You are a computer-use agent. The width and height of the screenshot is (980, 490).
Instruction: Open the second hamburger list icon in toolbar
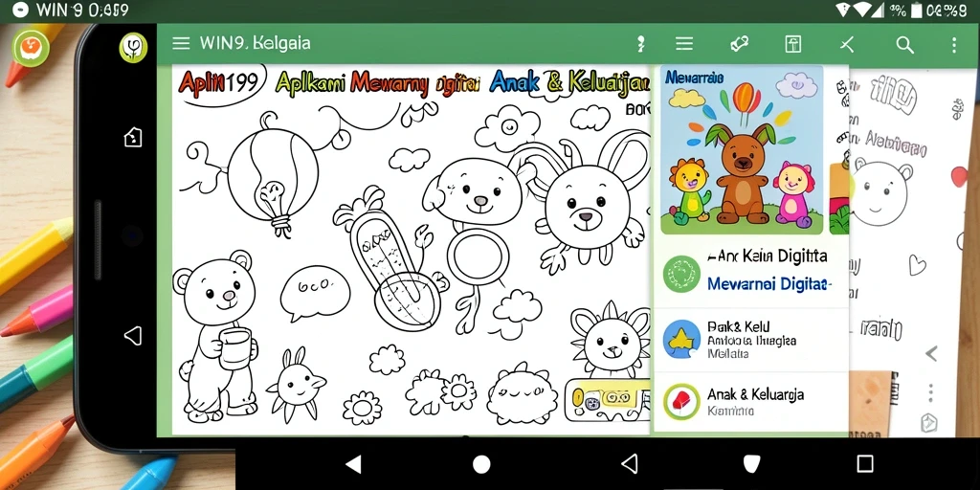pyautogui.click(x=684, y=44)
